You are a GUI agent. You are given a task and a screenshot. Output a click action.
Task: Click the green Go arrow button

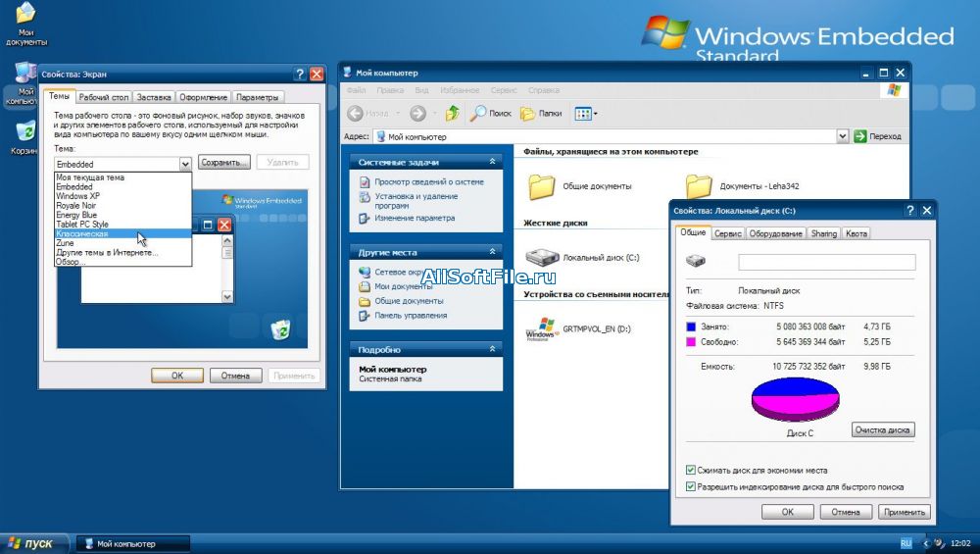(x=860, y=136)
